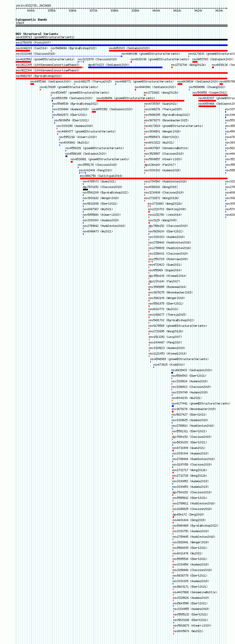Open nsv5918673 (Almarri2020) variant
Screen dimensions: 235x644
[192, 625]
